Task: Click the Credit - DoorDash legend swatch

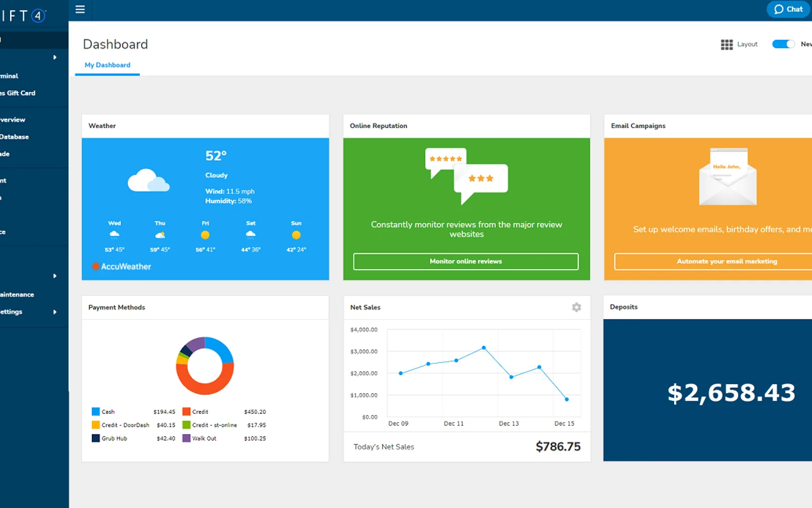Action: [x=95, y=425]
